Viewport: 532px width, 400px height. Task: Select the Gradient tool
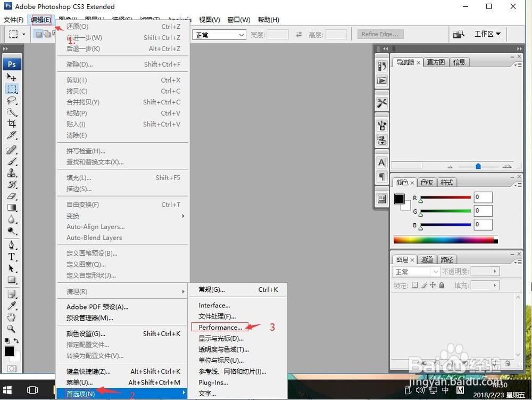coord(12,208)
